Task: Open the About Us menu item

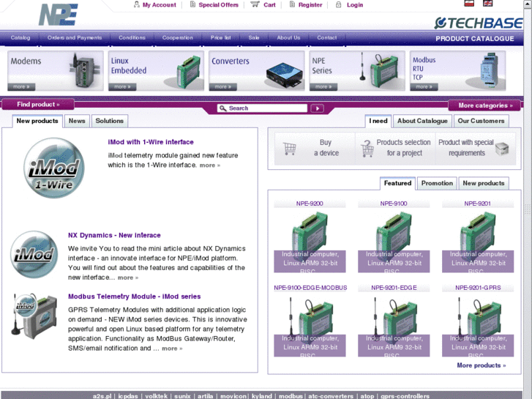Action: click(288, 37)
